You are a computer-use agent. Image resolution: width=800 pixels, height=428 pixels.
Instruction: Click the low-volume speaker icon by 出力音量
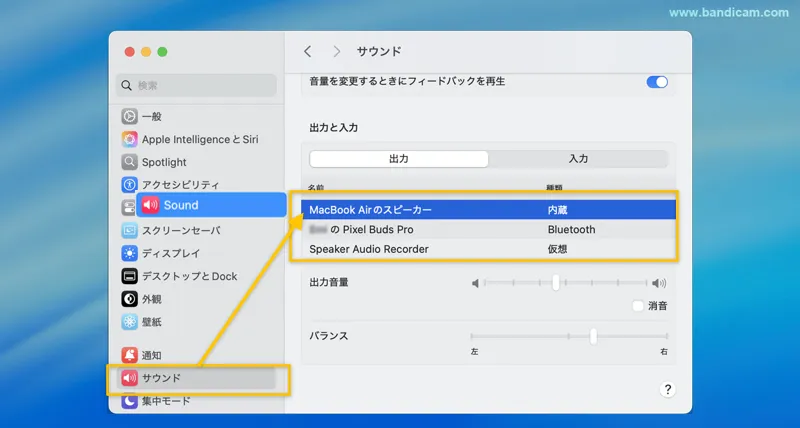click(x=476, y=283)
